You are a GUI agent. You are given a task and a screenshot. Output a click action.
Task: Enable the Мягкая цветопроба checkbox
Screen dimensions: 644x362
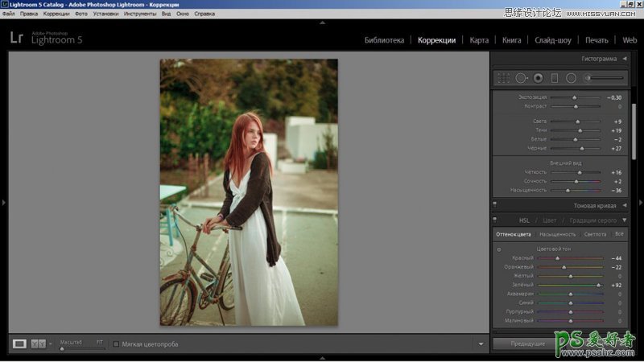(116, 344)
